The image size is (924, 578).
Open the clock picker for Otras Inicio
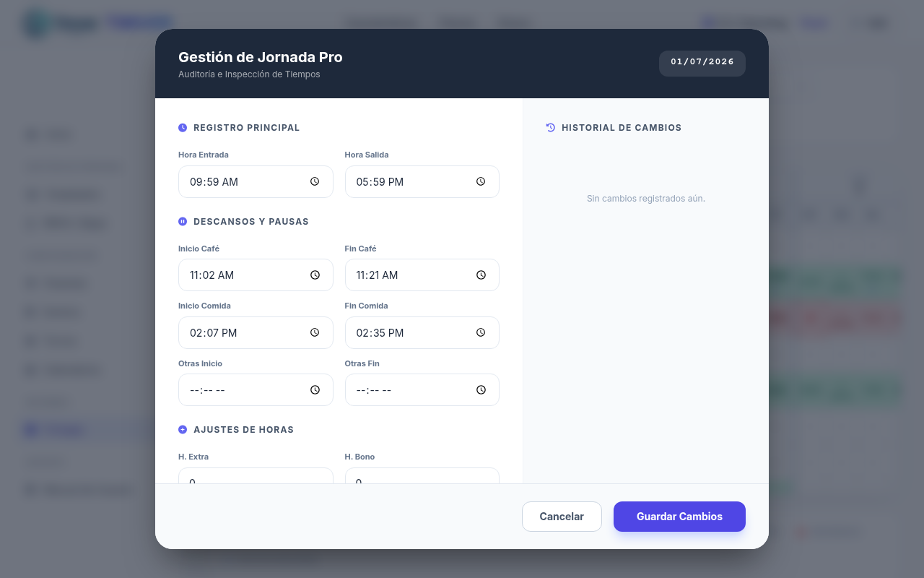click(315, 390)
